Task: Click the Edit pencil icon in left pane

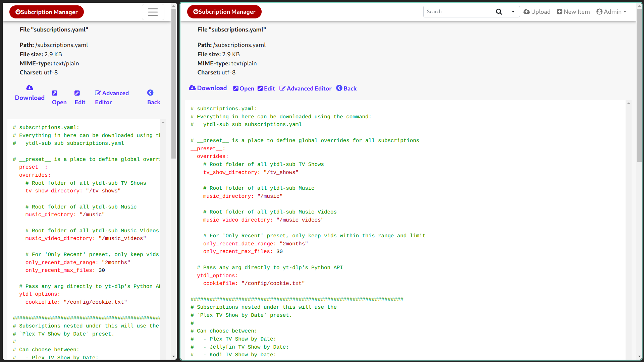Action: pos(77,93)
